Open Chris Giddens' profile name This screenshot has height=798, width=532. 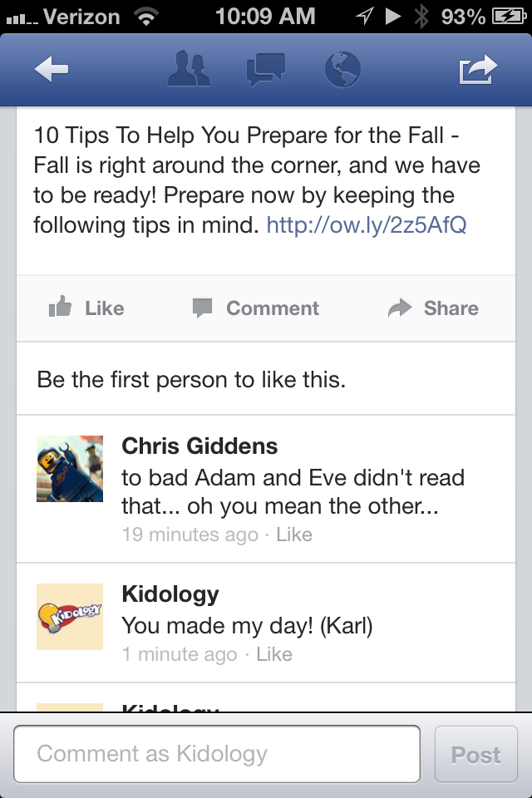pyautogui.click(x=199, y=446)
